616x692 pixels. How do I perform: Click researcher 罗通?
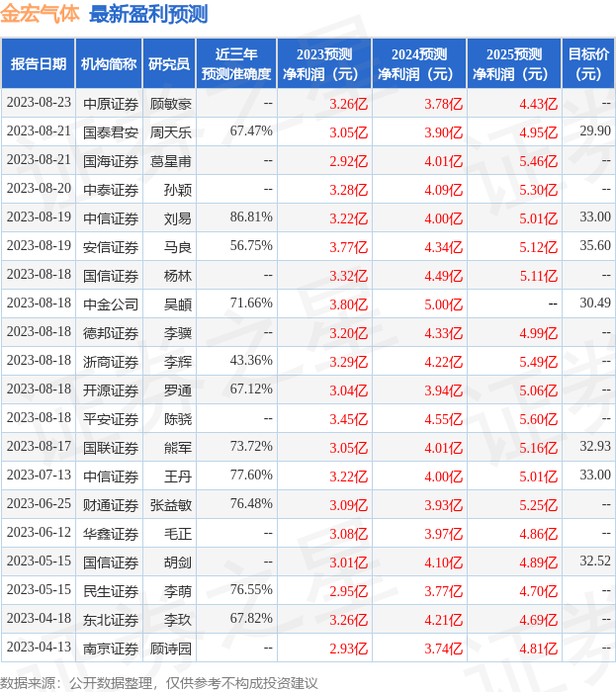pos(178,390)
